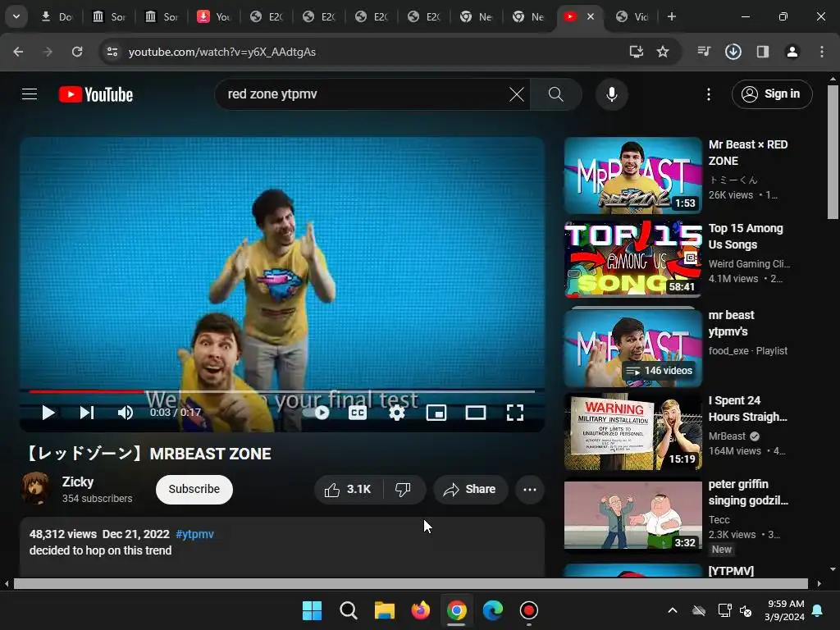Skip to the next video

[x=87, y=413]
